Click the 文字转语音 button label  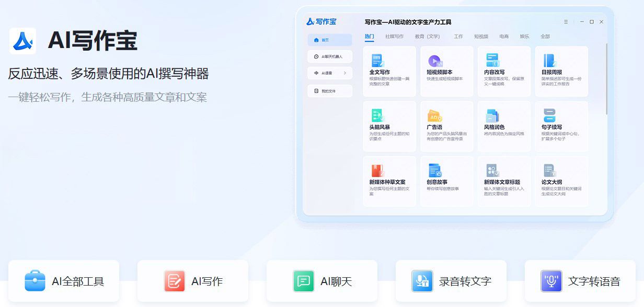point(594,281)
